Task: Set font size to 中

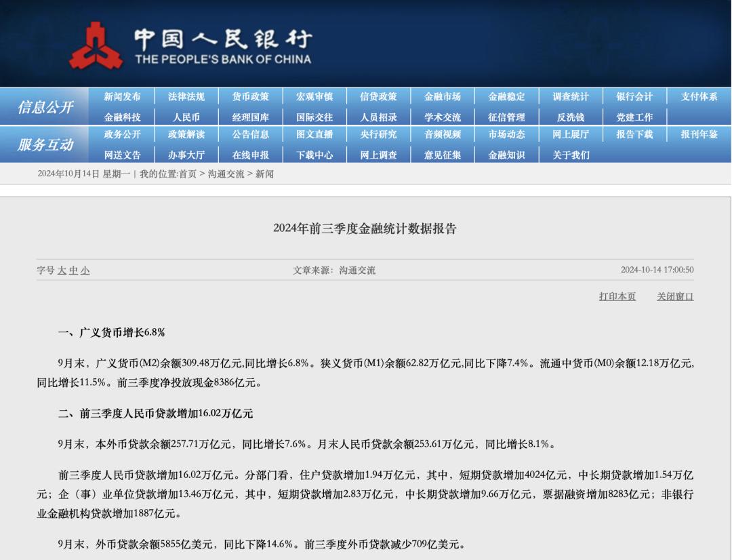Action: point(74,271)
